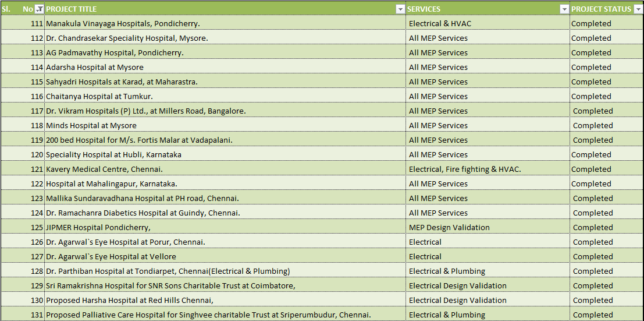Select the JIPMER Hospital Pondicherry cell
Screen dimensions: 644x321
coord(98,228)
